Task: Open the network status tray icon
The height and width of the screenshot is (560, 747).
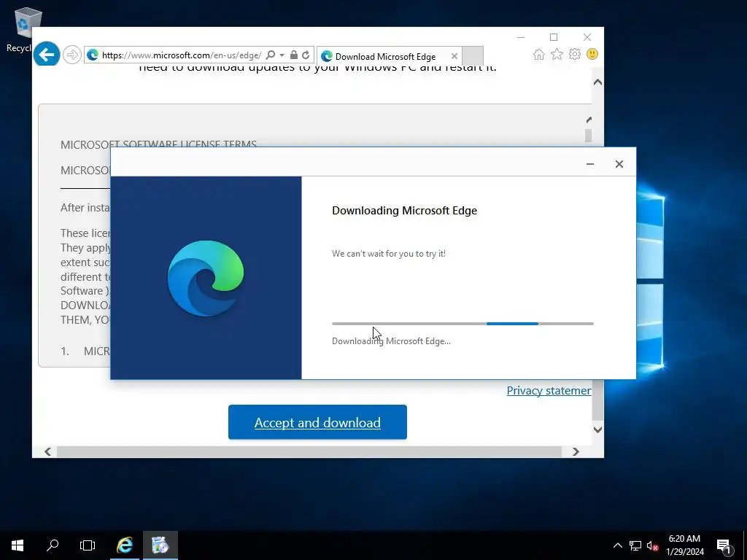Action: 635,545
